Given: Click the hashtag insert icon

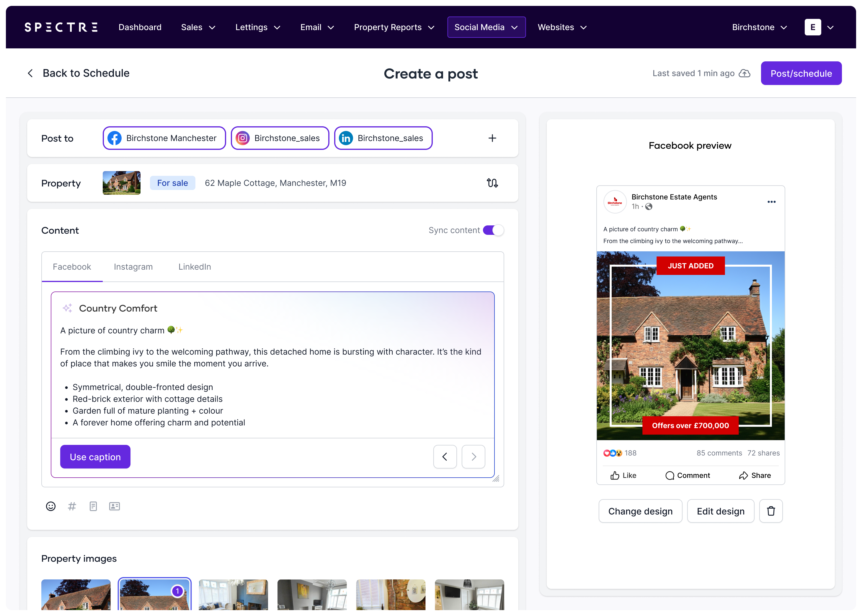Looking at the screenshot, I should click(x=72, y=506).
